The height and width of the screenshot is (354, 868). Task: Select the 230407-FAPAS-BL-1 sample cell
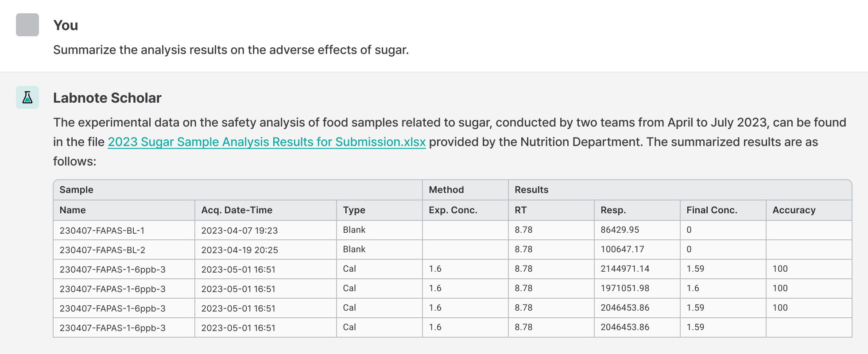[x=102, y=231]
